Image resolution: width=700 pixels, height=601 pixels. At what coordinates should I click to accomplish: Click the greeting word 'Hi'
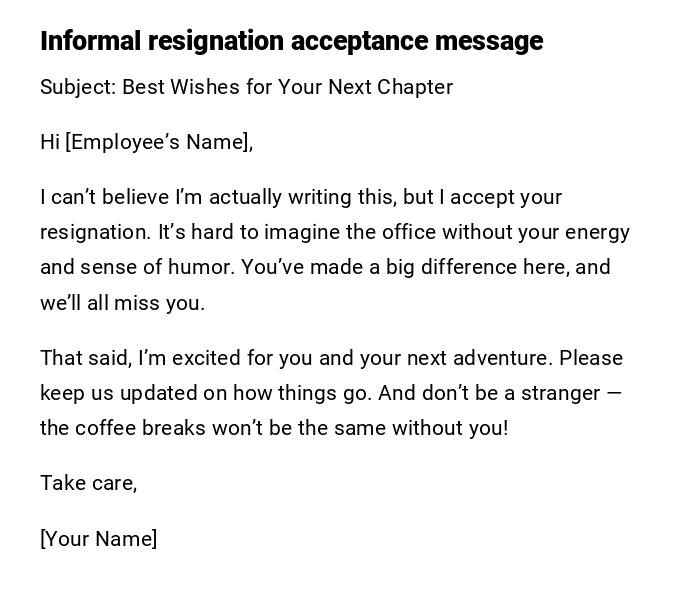(50, 142)
